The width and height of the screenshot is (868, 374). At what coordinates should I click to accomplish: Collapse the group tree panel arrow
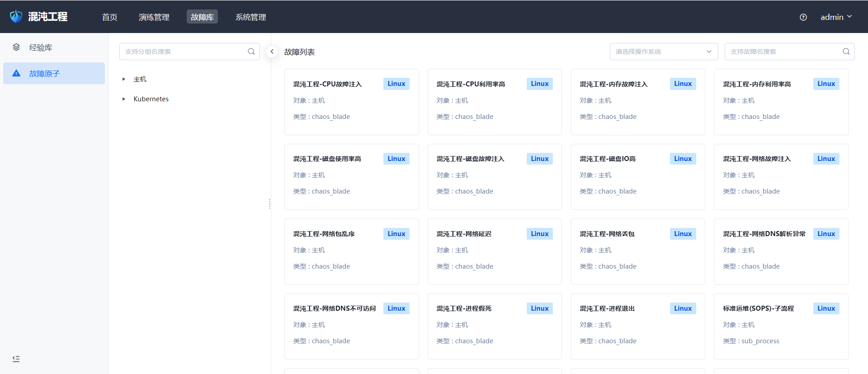click(272, 52)
